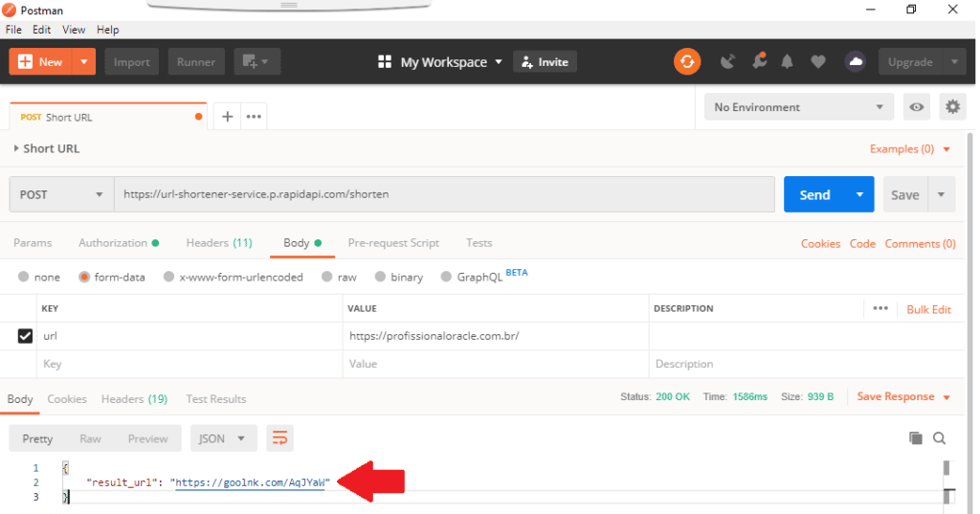Open the No Environment dropdown
Viewport: 980px width, 514px height.
click(x=799, y=107)
